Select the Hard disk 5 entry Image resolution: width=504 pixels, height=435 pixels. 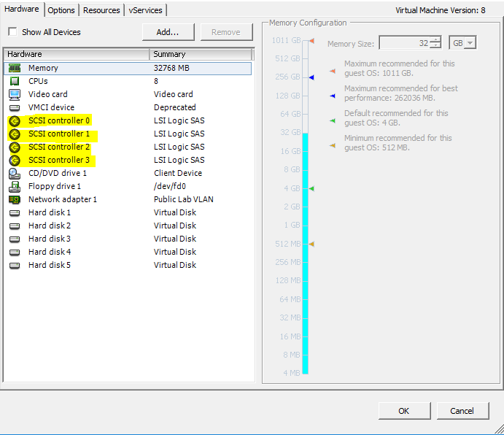128,265
